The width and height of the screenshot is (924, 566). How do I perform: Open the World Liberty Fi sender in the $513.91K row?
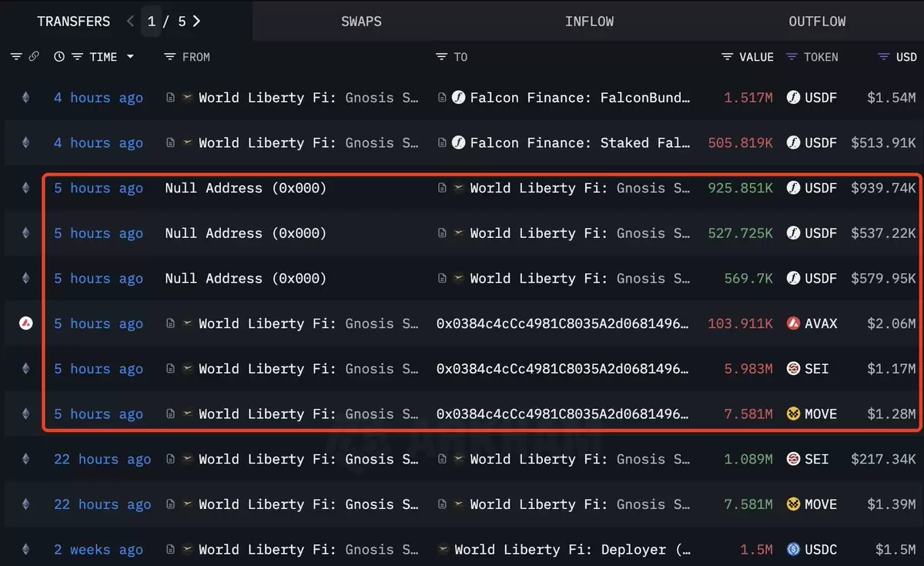[310, 143]
